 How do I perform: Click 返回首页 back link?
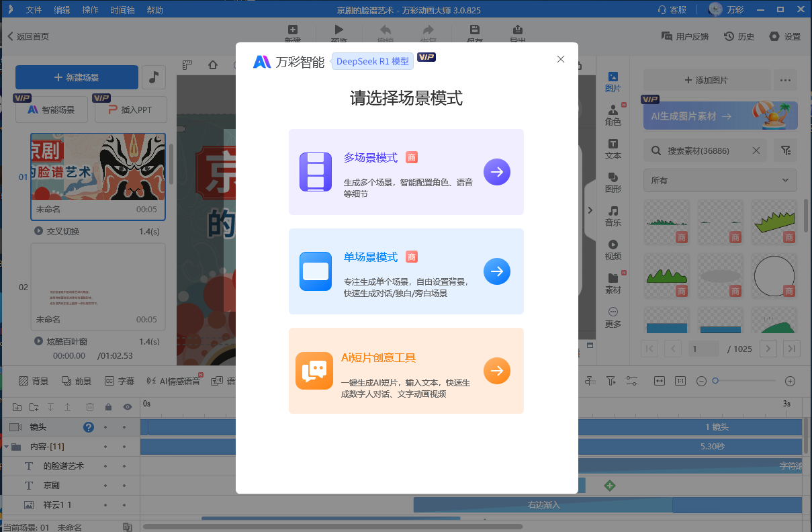pos(28,37)
